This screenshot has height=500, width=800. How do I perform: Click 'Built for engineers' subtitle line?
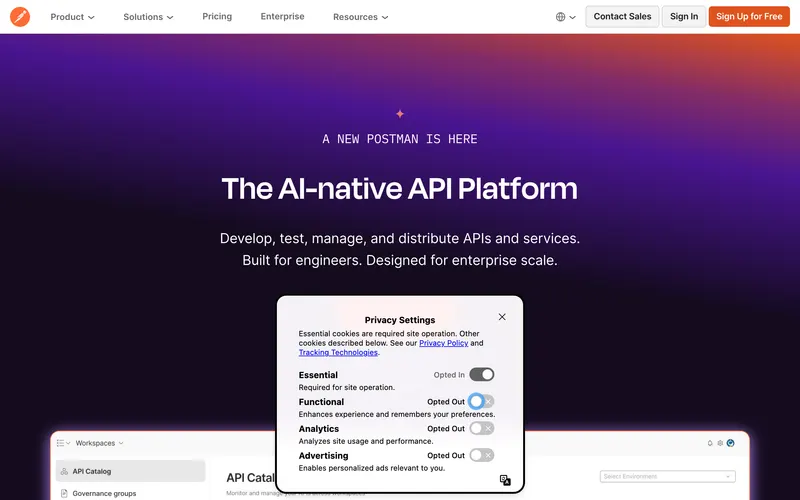[x=400, y=260]
